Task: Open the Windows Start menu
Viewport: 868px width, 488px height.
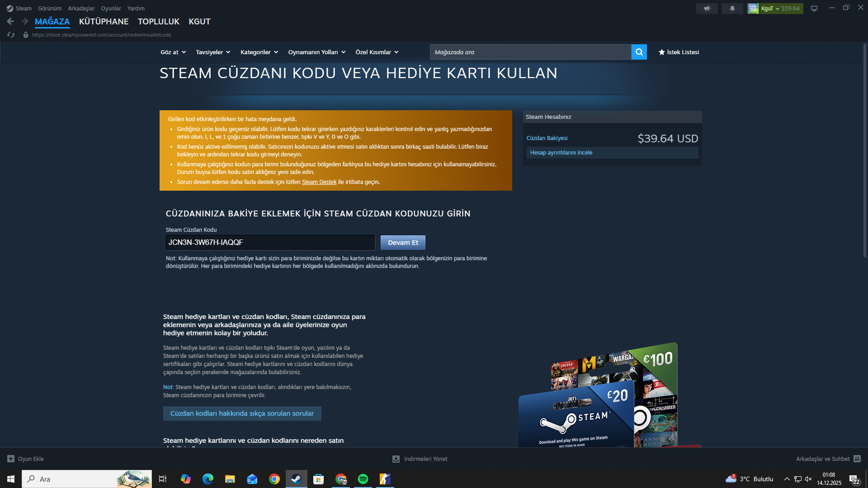Action: coord(11,479)
